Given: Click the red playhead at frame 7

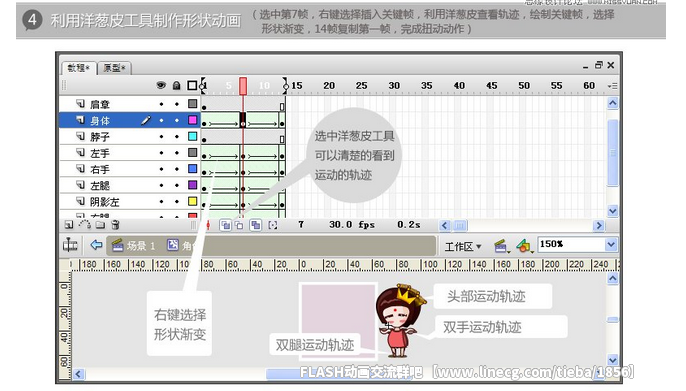Looking at the screenshot, I should pos(243,86).
